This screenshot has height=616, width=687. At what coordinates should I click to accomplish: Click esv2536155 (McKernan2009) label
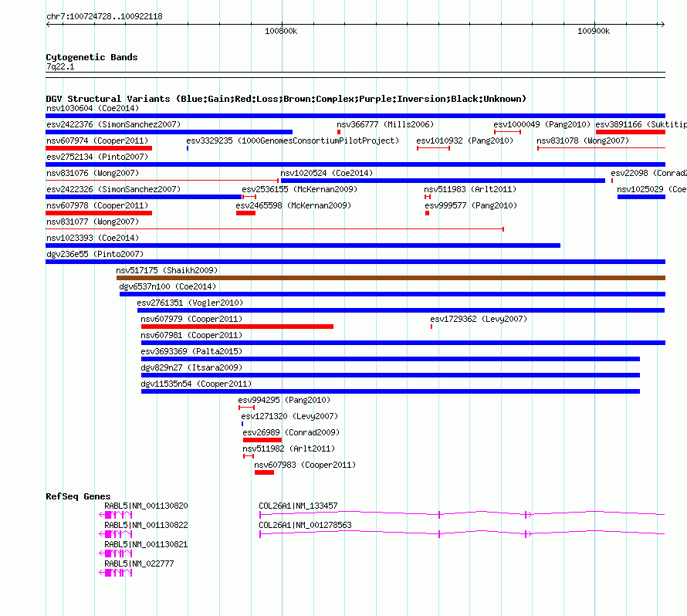300,189
